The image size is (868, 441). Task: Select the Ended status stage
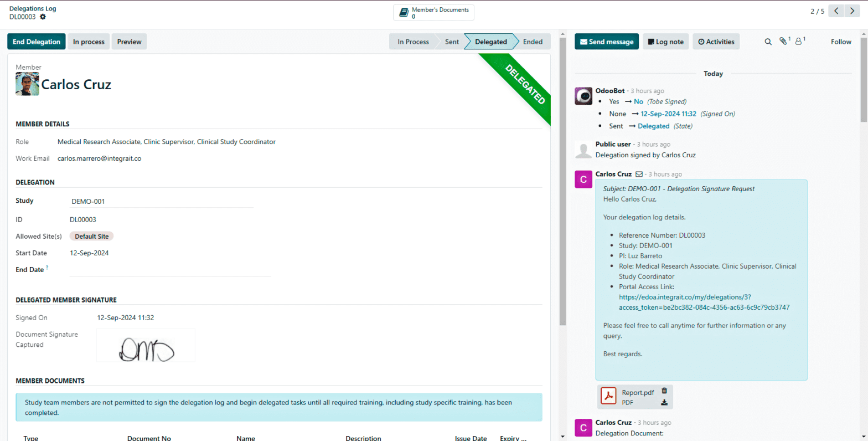click(533, 42)
